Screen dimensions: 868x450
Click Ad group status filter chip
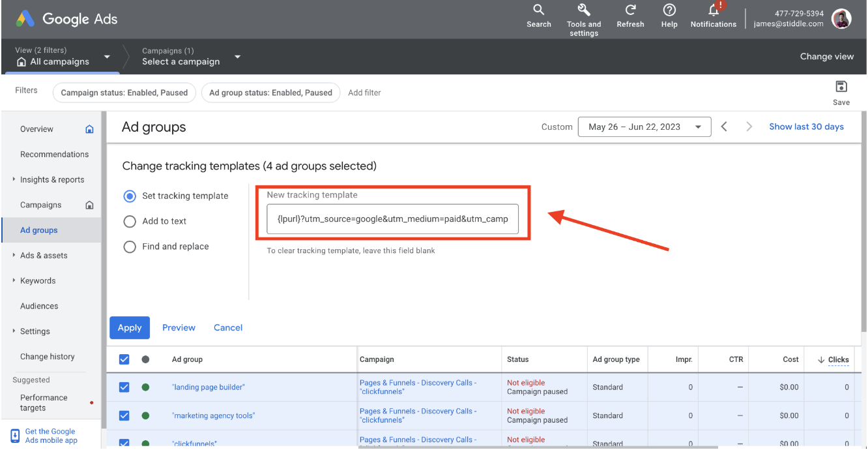270,93
